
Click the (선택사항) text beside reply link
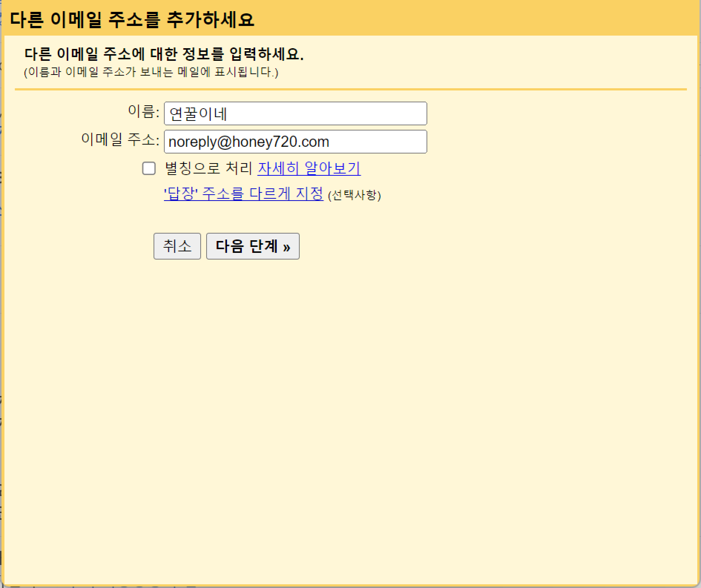click(354, 195)
